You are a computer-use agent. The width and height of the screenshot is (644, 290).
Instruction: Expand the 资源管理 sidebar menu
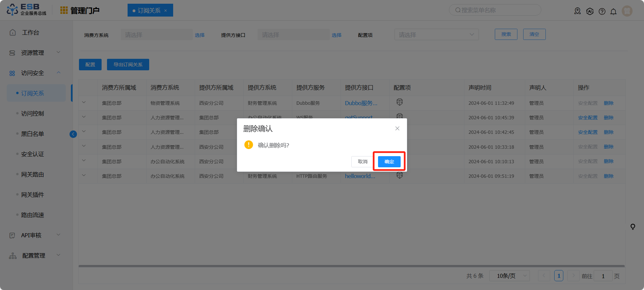coord(34,53)
